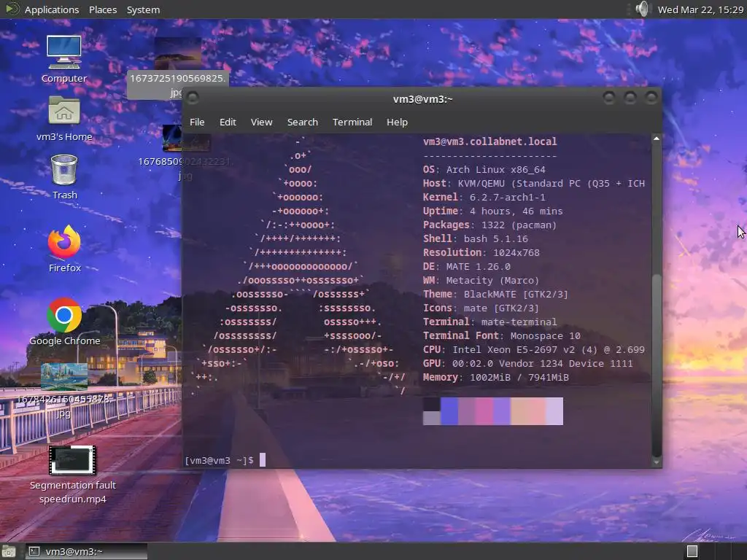Open the terminal Search menu
This screenshot has width=747, height=560.
pyautogui.click(x=303, y=122)
